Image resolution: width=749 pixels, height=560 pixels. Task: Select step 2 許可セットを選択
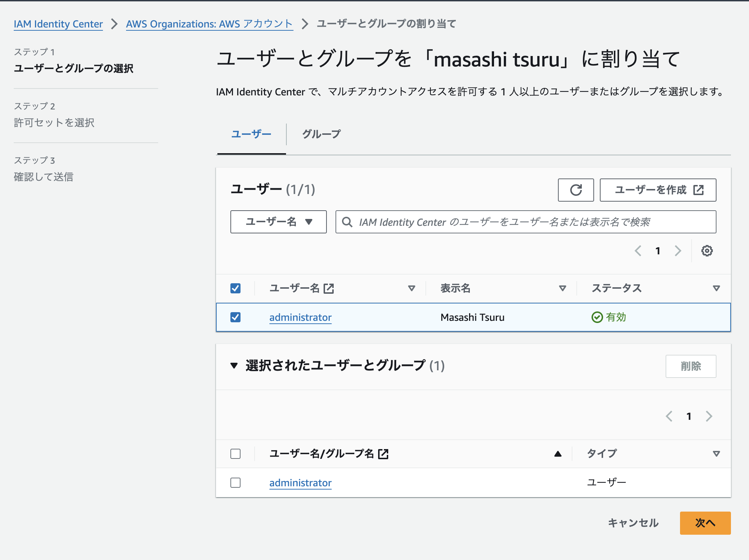point(54,123)
